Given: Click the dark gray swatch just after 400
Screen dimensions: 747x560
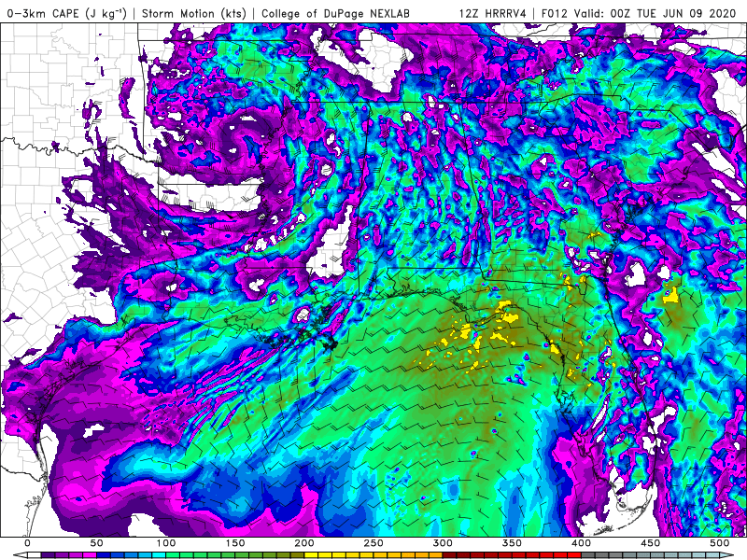Looking at the screenshot, I should [x=588, y=555].
